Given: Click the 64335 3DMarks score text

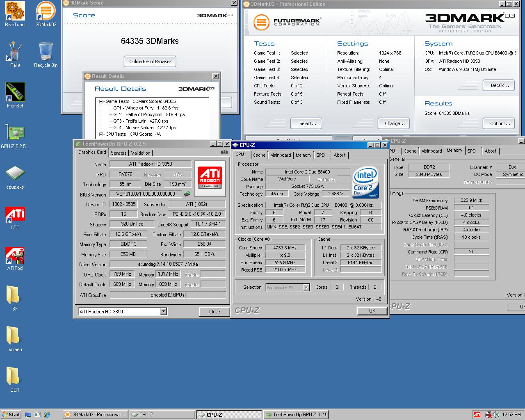Looking at the screenshot, I should (x=150, y=41).
